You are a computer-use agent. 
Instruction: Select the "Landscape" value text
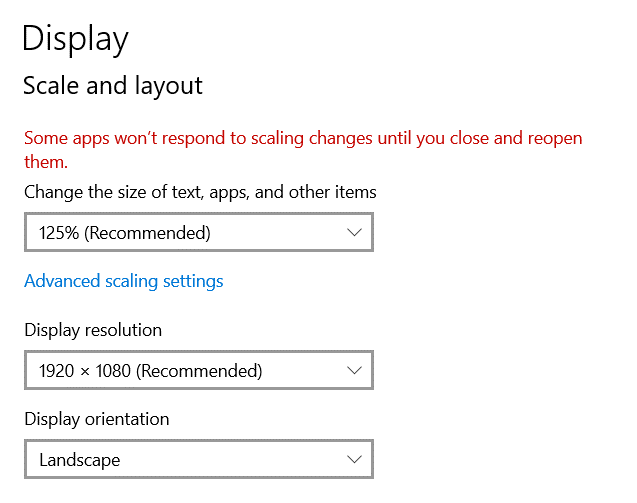pos(80,460)
